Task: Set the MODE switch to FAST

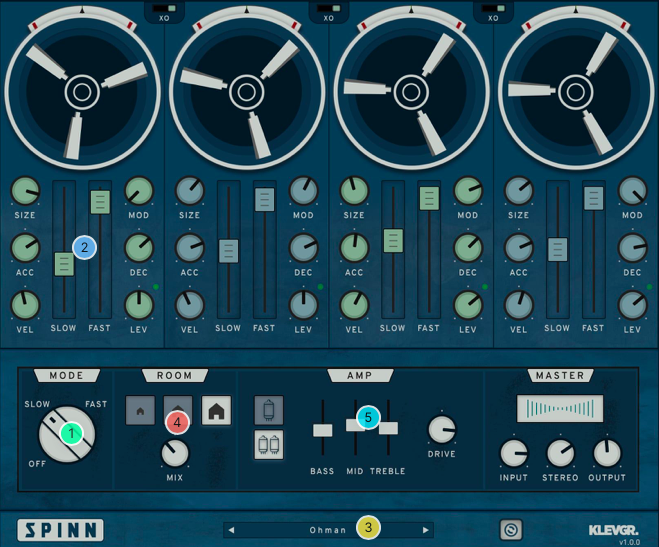Action: [96, 404]
